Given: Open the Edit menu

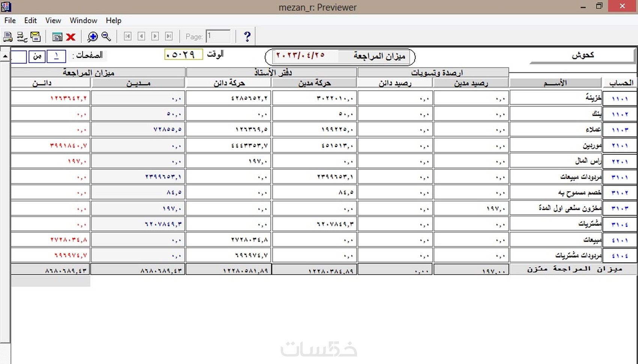Looking at the screenshot, I should tap(30, 20).
